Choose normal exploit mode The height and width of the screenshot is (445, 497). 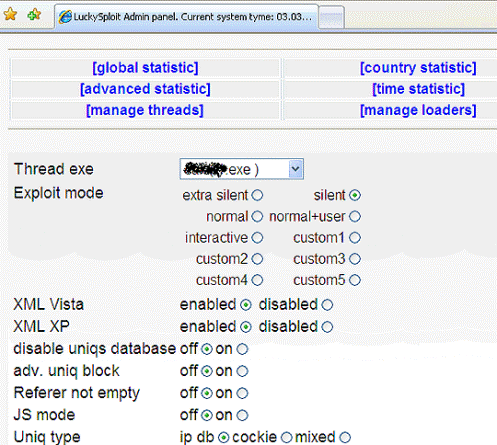click(257, 216)
